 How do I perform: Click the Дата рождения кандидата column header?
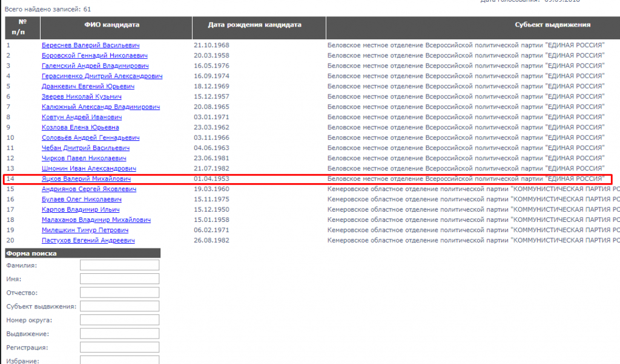pos(259,28)
